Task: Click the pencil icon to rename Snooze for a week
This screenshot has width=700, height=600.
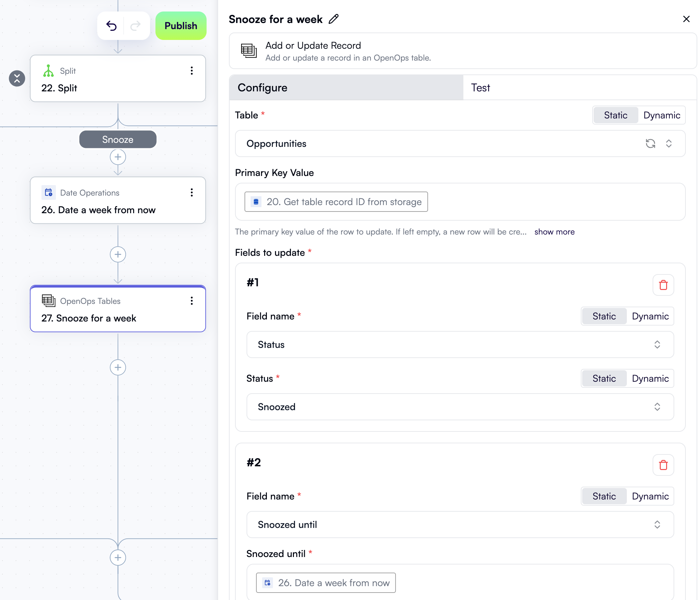Action: click(x=334, y=19)
